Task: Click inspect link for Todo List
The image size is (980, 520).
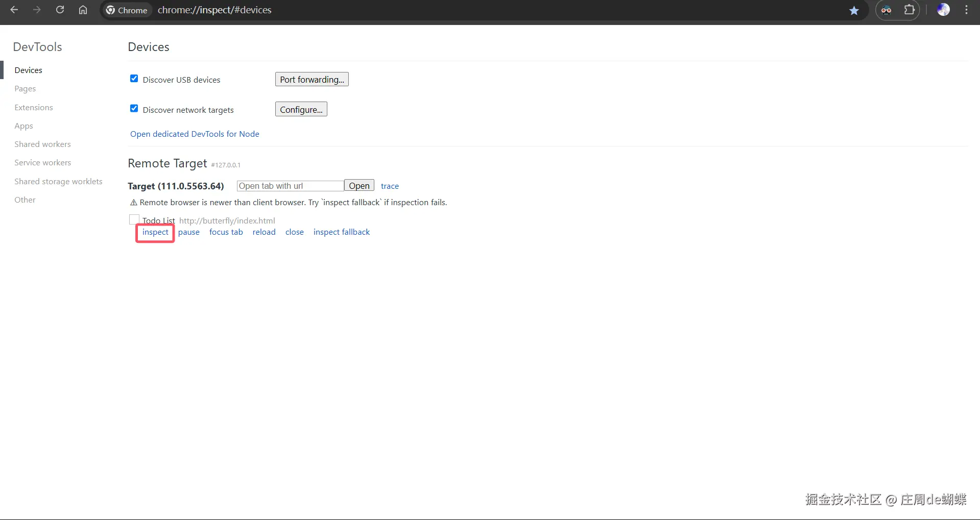Action: [x=155, y=232]
